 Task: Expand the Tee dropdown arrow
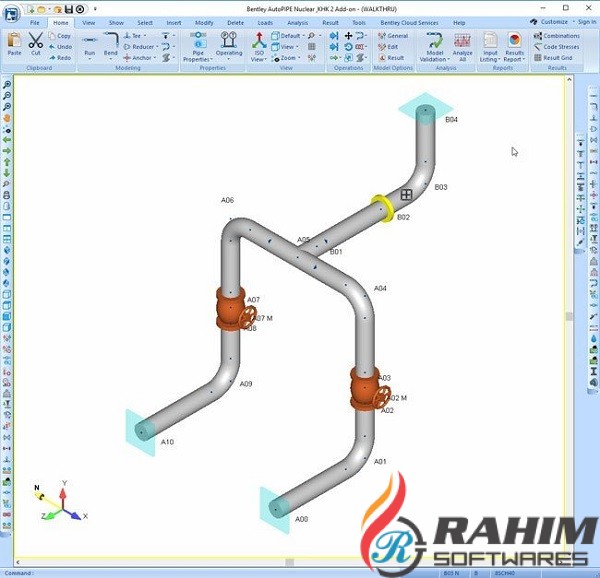coord(145,36)
